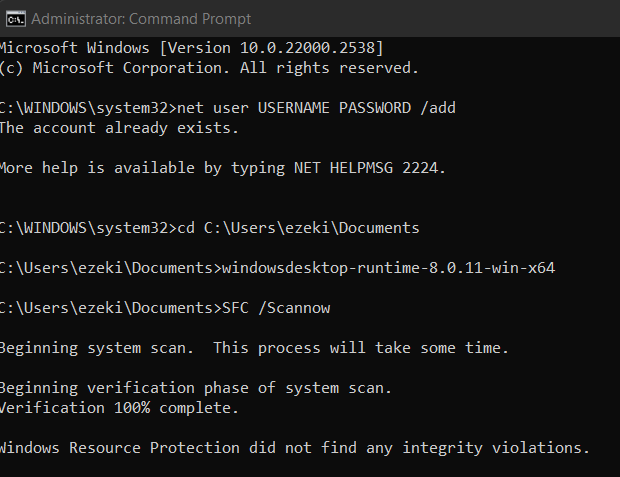Click 'Beginning system scan.' output line
Viewport: 620px width, 477px height.
(x=97, y=348)
